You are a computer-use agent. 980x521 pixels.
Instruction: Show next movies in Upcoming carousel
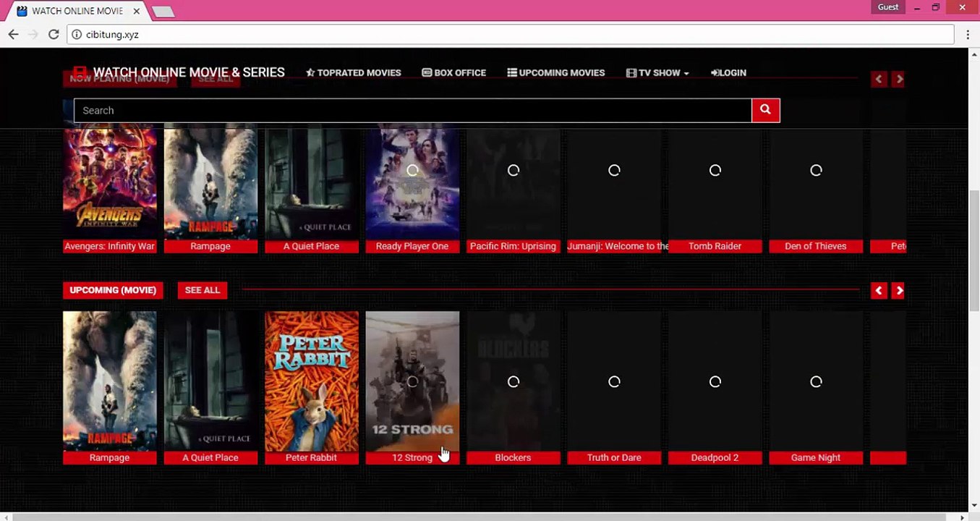click(x=899, y=290)
